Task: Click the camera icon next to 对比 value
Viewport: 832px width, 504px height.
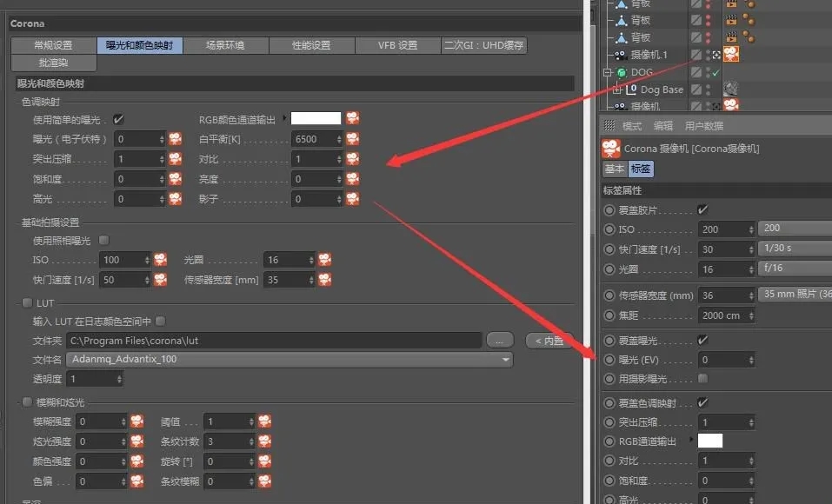Action: 353,159
